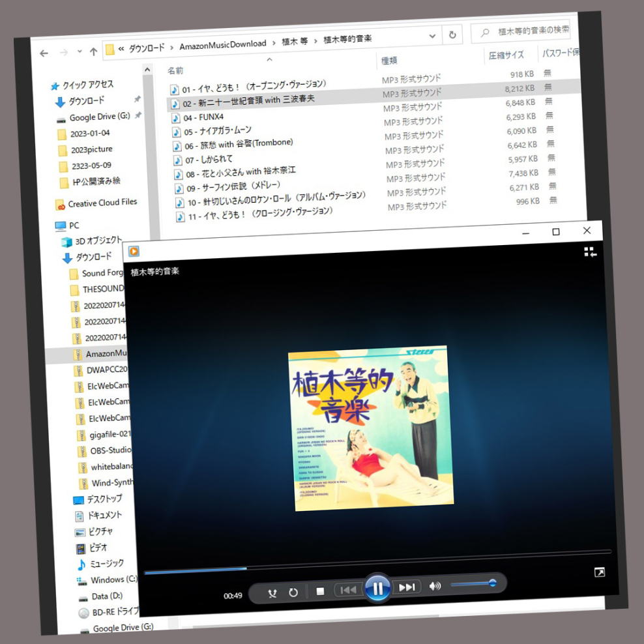The image size is (644, 644).
Task: Click the search box for 植木等的音楽
Action: pos(520,31)
